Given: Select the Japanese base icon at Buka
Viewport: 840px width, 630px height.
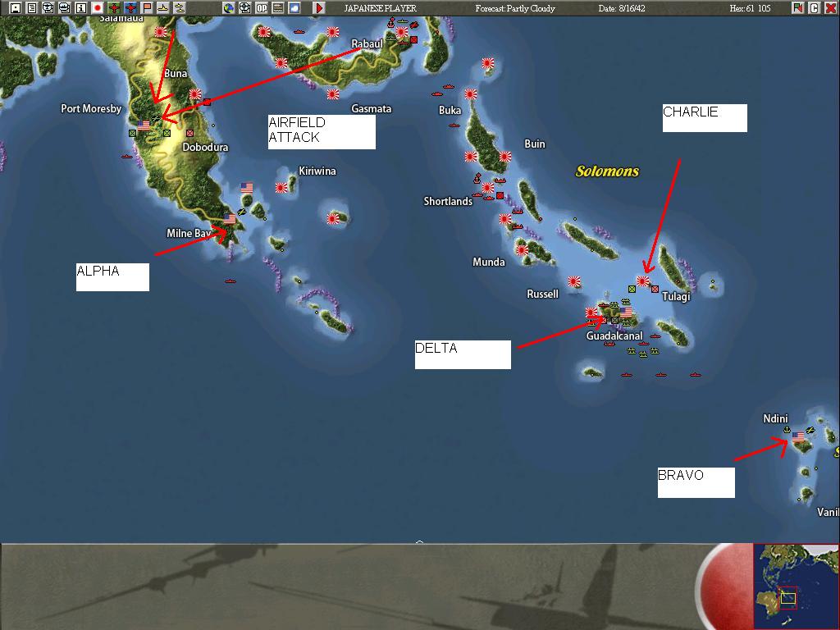Looking at the screenshot, I should (x=471, y=94).
